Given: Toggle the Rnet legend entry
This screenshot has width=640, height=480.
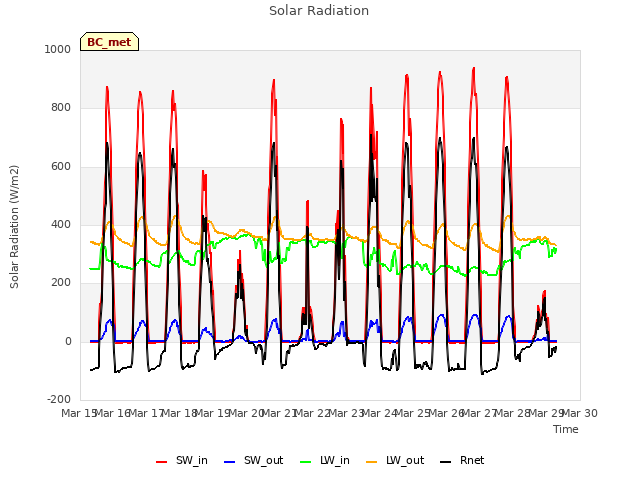Looking at the screenshot, I should click(x=462, y=461).
